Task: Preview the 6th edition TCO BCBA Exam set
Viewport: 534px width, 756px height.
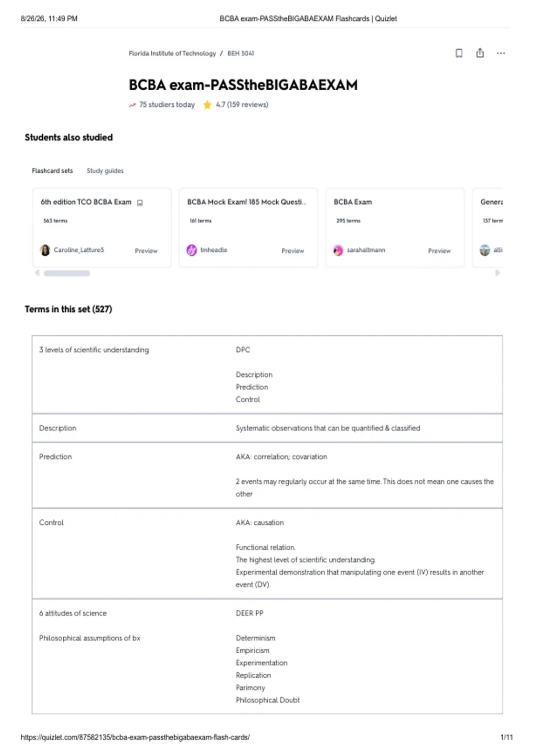Action: tap(146, 251)
